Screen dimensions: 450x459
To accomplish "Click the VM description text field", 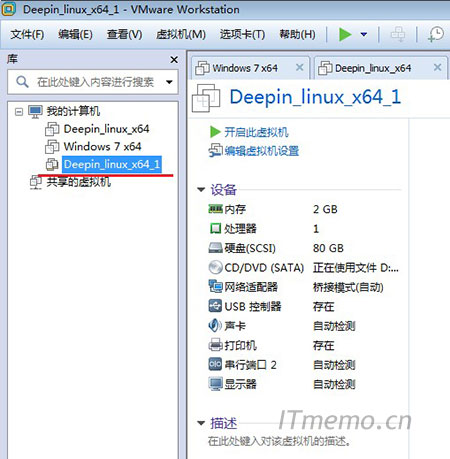I will [x=279, y=442].
